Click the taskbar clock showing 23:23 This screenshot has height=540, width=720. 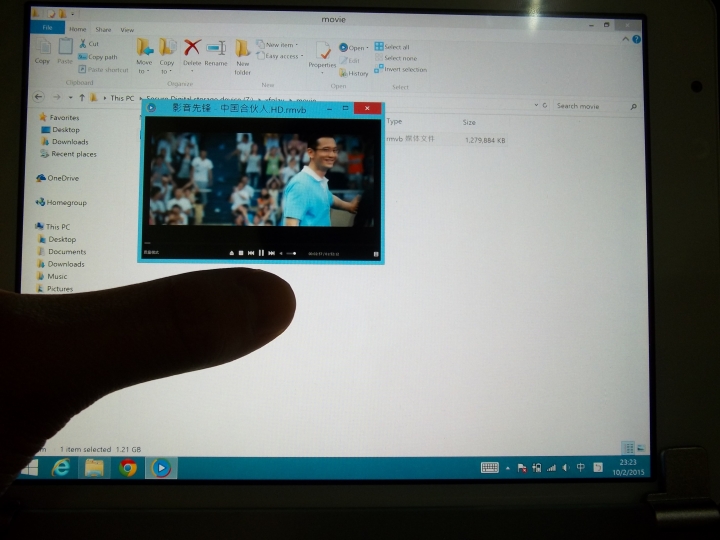pyautogui.click(x=628, y=467)
